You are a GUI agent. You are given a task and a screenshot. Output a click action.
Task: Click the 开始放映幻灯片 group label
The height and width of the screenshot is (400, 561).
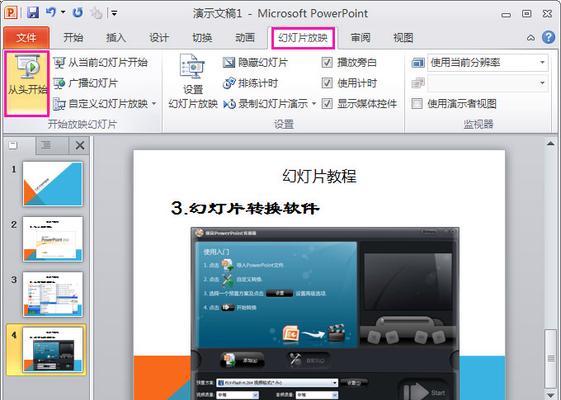[82, 124]
